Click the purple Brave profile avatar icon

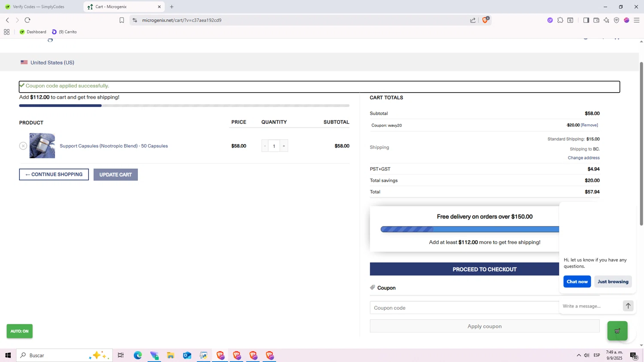click(626, 20)
